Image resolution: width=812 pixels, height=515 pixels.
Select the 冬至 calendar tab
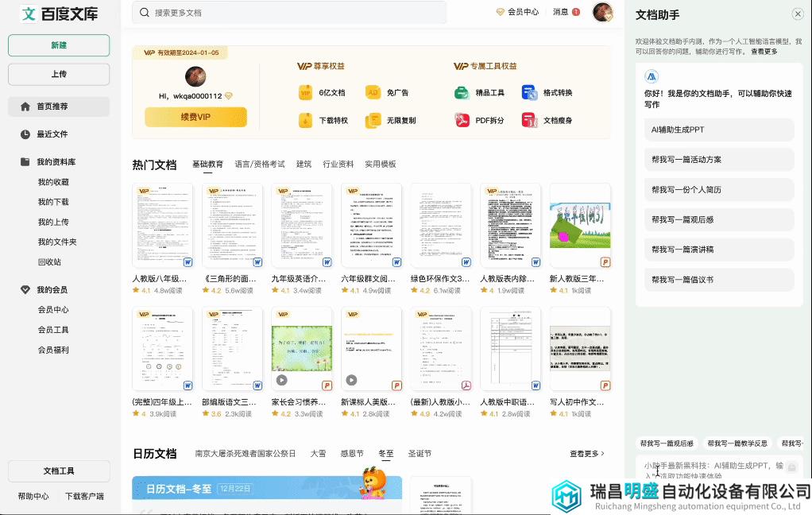click(x=386, y=453)
